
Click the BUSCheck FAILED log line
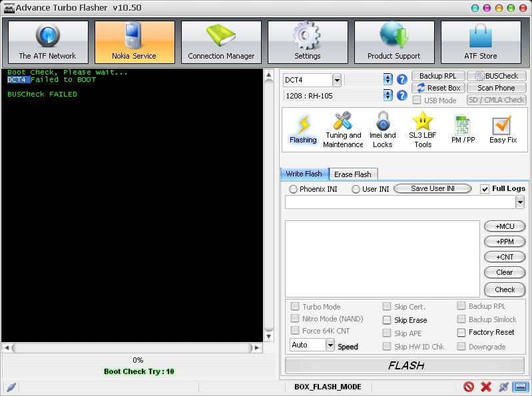pos(43,95)
